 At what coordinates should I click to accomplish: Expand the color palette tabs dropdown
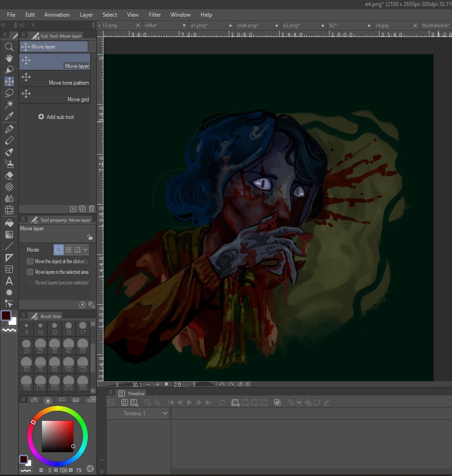(x=93, y=399)
